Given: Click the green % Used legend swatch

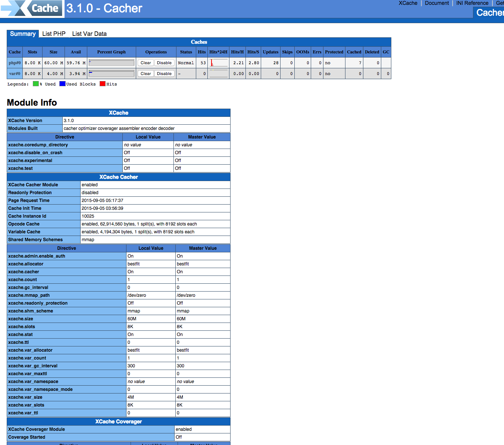Looking at the screenshot, I should click(36, 84).
